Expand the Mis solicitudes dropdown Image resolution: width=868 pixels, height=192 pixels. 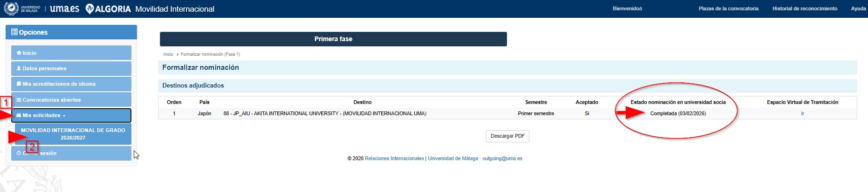(71, 115)
